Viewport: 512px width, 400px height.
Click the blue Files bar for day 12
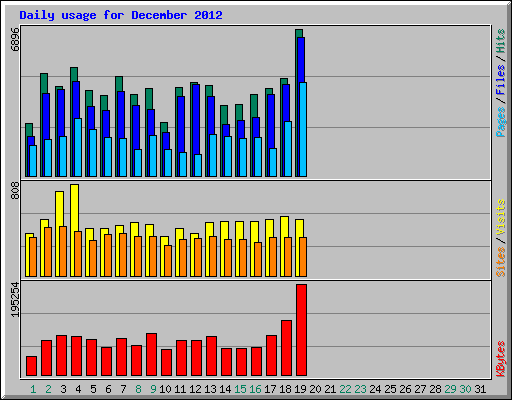[196, 119]
